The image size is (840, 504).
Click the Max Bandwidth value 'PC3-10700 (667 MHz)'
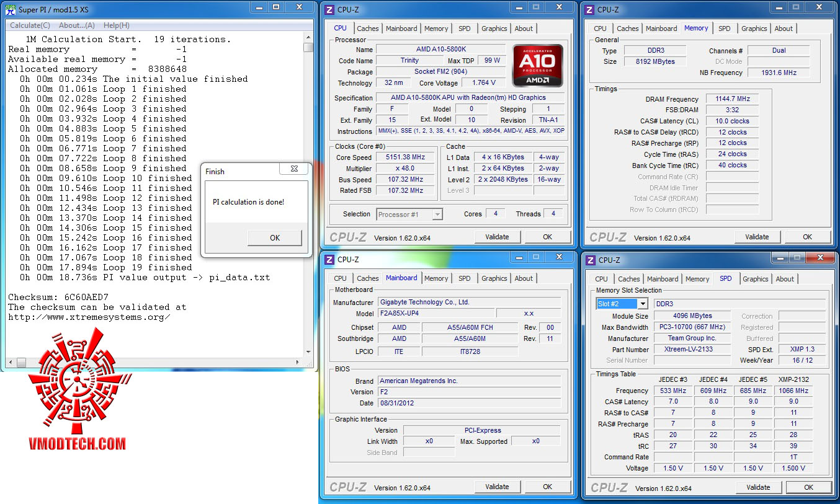click(692, 327)
